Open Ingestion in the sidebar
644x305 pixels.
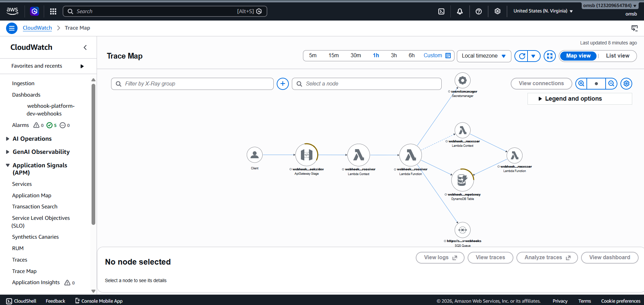(x=23, y=83)
